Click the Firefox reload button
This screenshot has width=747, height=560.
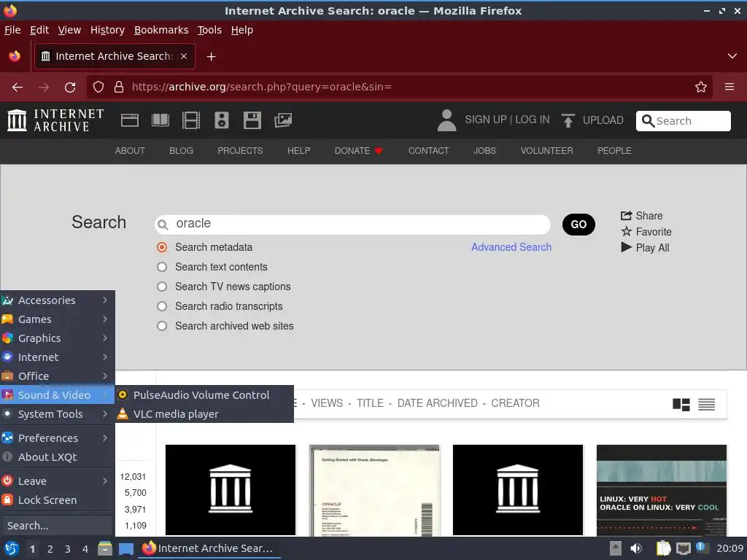70,87
